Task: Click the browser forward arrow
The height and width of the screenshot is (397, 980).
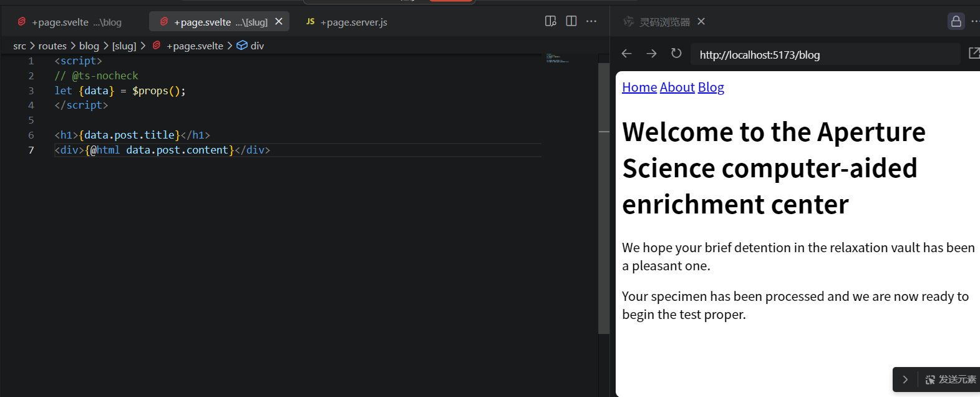Action: click(651, 54)
